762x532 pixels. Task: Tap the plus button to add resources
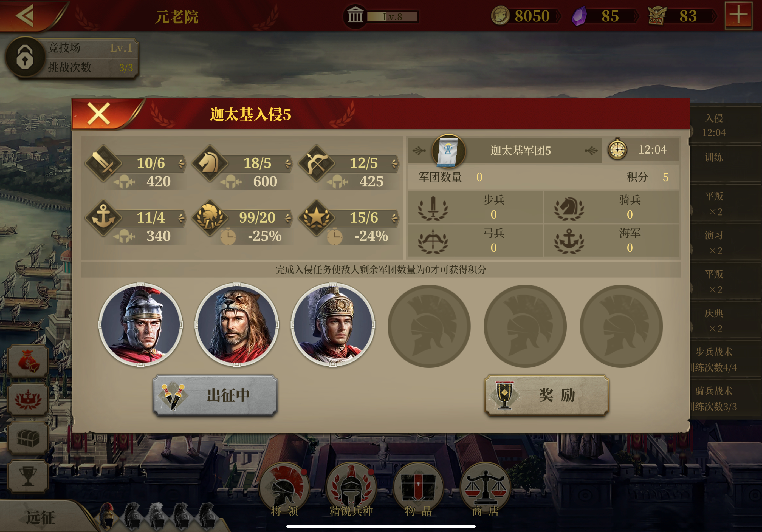738,15
